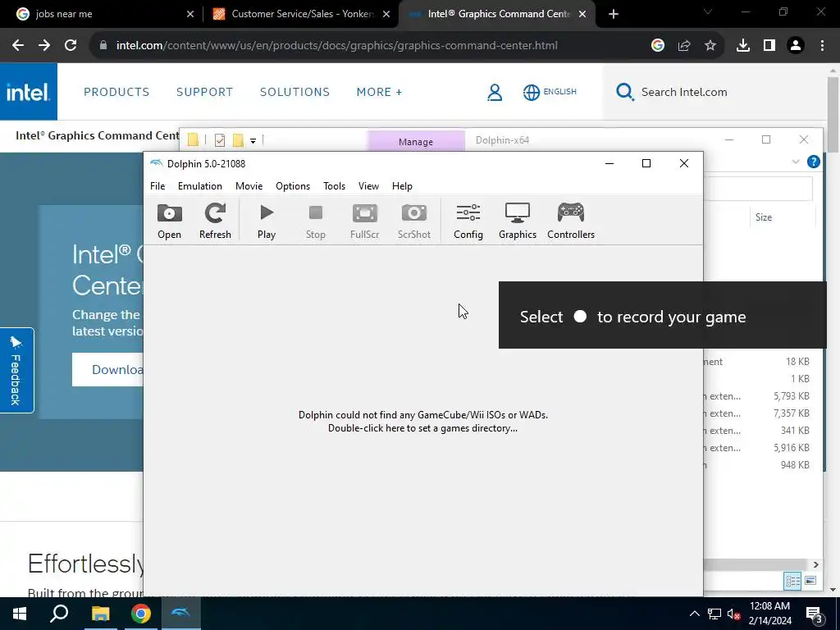Switch to Customer Service/Sales tab

(302, 14)
